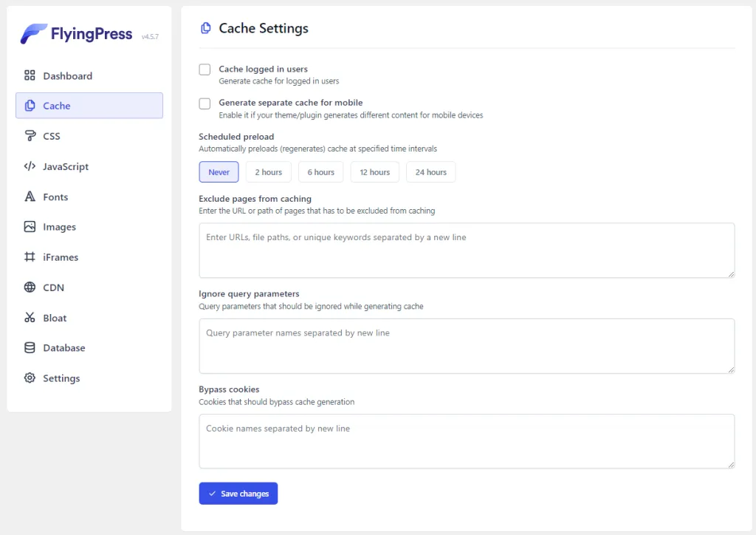Click the iFrames hash icon
The width and height of the screenshot is (756, 535).
coord(30,257)
